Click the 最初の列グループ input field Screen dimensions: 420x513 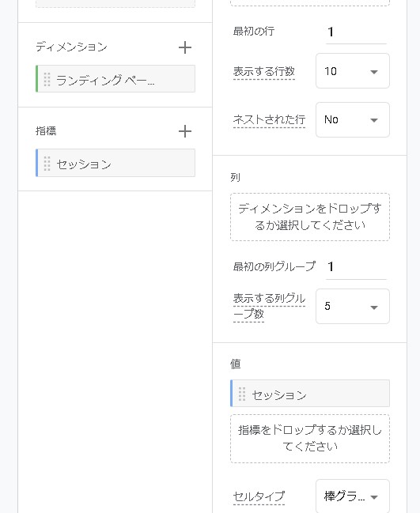pyautogui.click(x=356, y=267)
